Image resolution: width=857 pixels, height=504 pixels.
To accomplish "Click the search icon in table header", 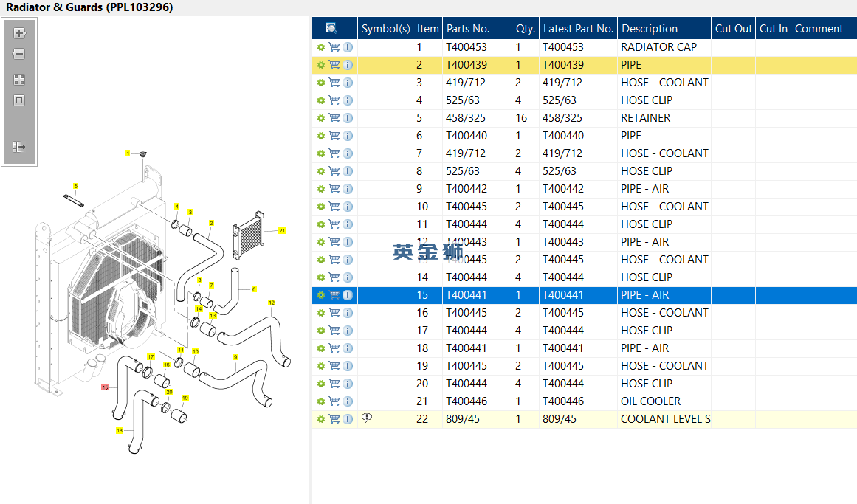I will [331, 29].
